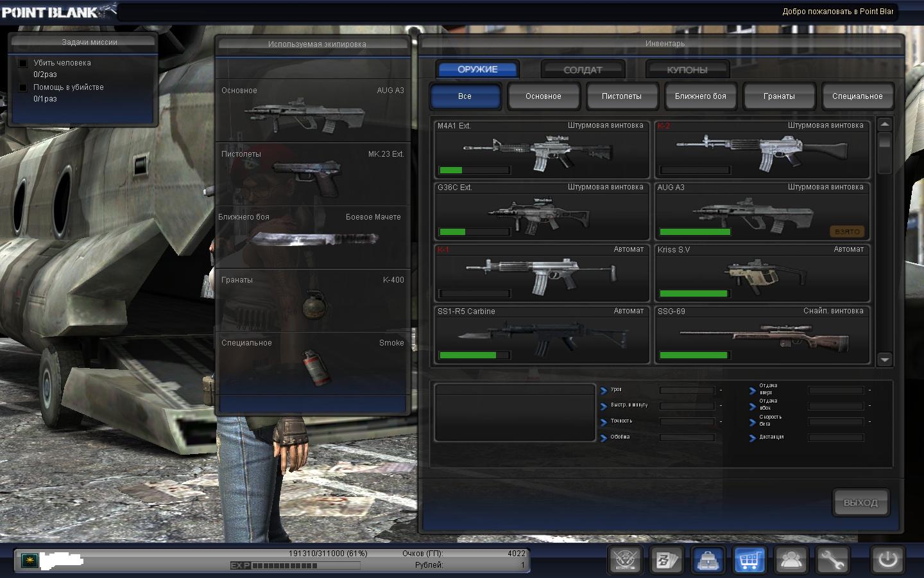
Task: Open the friends community icon
Action: (x=791, y=560)
